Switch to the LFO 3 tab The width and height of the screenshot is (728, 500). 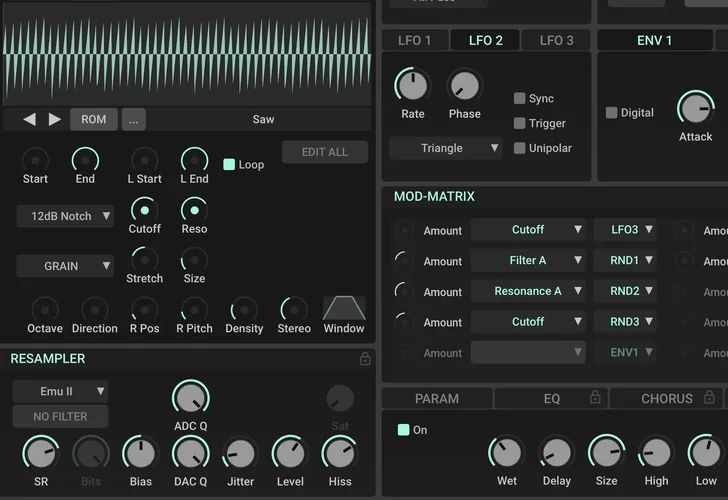click(557, 40)
